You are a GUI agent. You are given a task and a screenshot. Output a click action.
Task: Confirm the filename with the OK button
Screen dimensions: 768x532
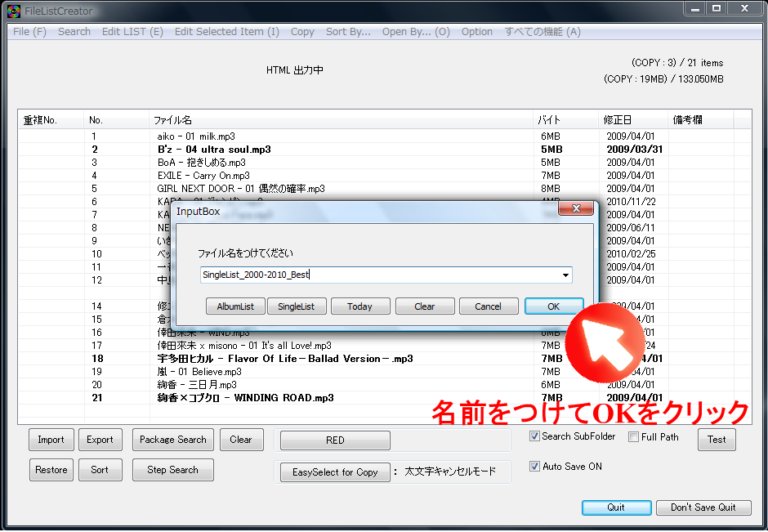[554, 306]
